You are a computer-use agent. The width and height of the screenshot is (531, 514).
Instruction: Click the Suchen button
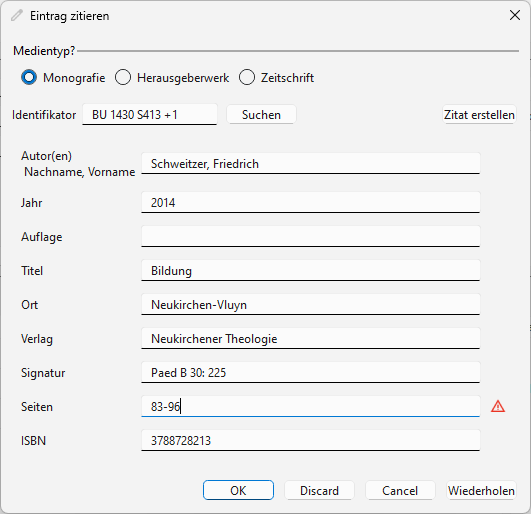(x=261, y=115)
